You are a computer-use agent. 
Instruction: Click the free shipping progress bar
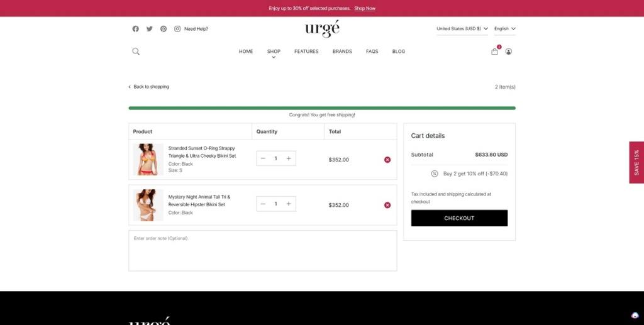[322, 108]
